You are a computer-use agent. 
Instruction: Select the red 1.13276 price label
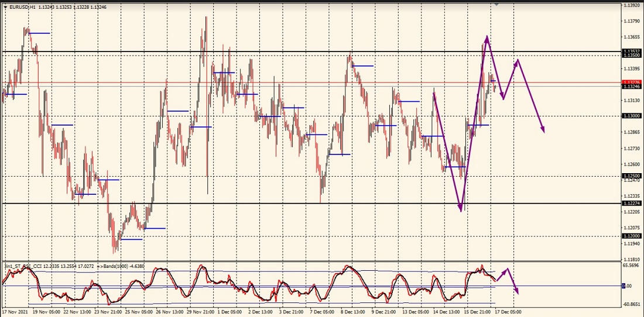[631, 82]
